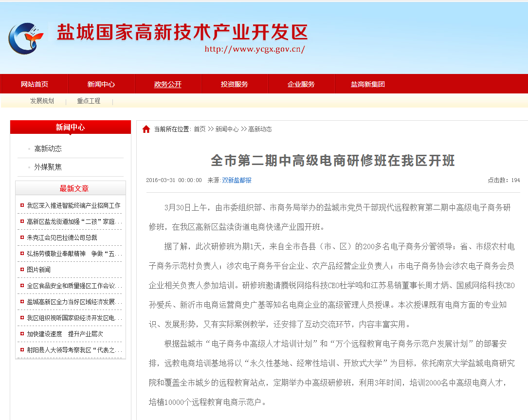Image resolution: width=528 pixels, height=420 pixels.
Task: Click 高新动态 in the breadcrumb trail
Action: point(260,129)
